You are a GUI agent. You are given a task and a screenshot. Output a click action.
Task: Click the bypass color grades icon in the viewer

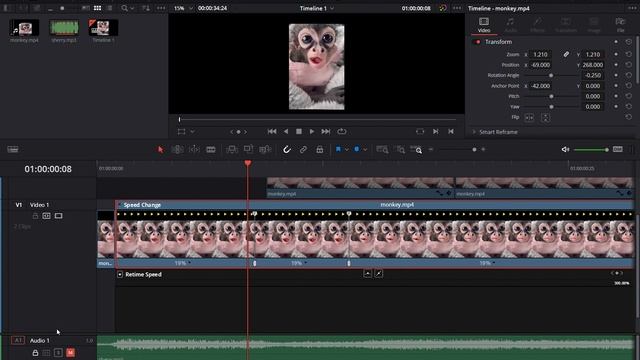pos(443,8)
